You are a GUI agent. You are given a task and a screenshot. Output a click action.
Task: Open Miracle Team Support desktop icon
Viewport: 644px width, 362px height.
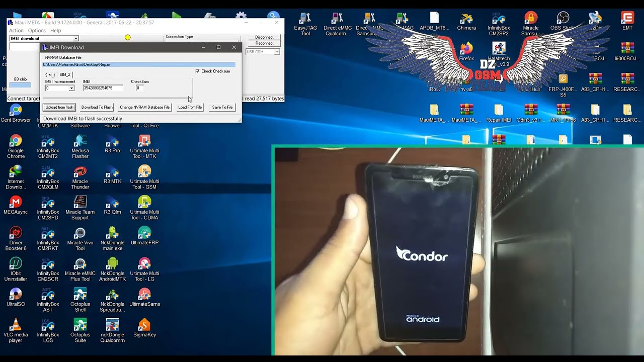click(x=80, y=208)
